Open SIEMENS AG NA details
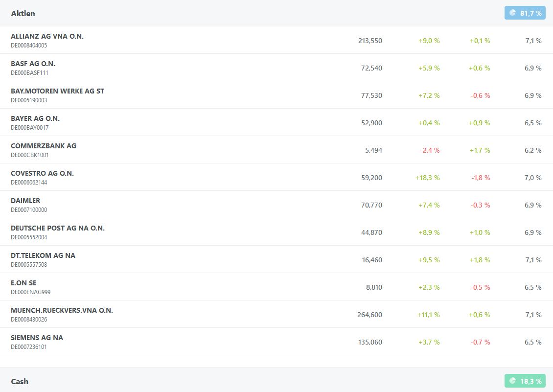553x392 pixels. click(x=37, y=338)
